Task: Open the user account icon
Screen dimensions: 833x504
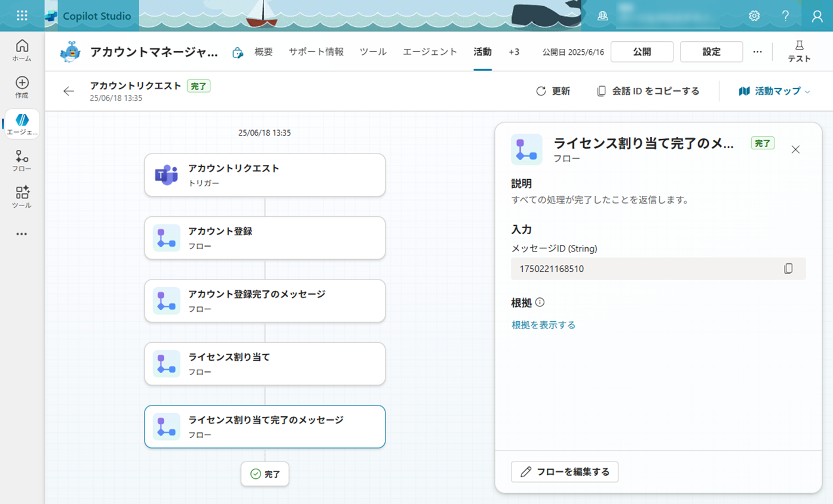Action: point(817,16)
